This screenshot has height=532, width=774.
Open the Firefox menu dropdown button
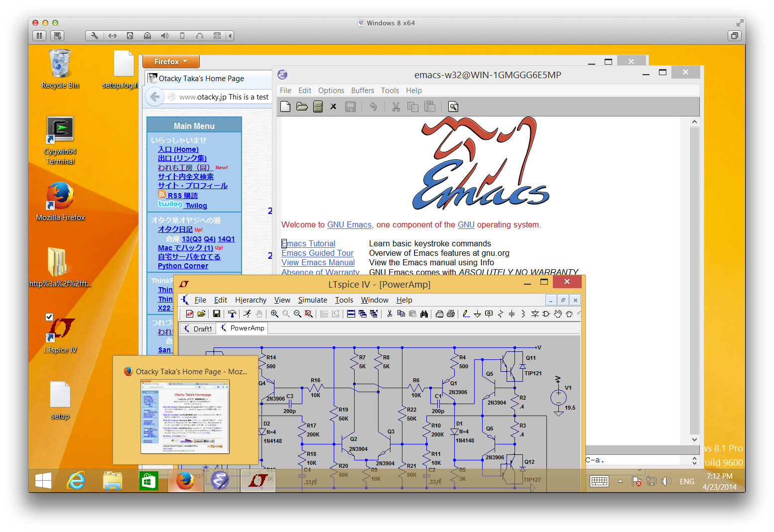tap(171, 62)
